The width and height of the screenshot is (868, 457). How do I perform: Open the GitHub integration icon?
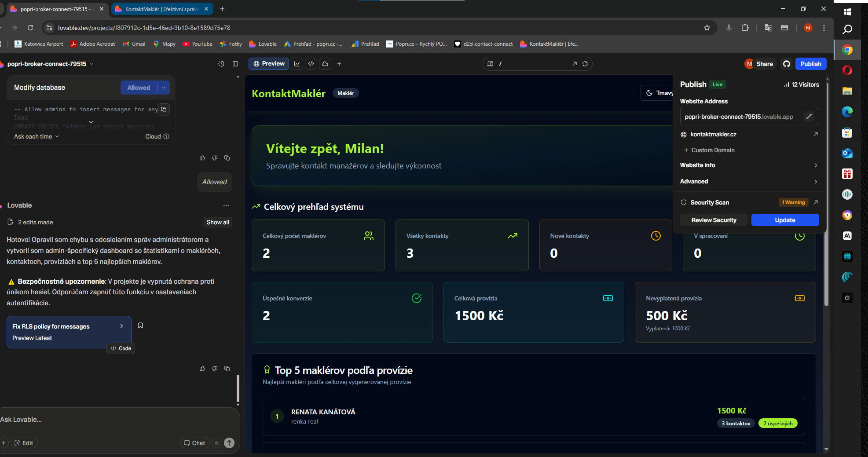tap(787, 64)
